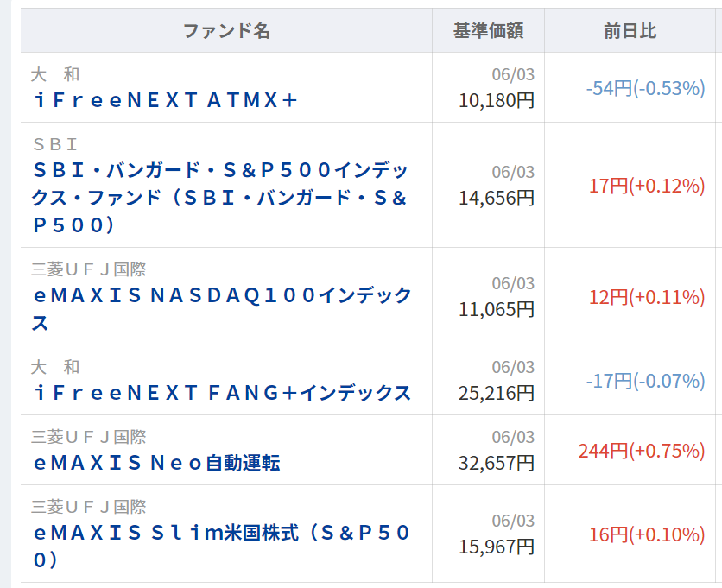The height and width of the screenshot is (588, 722).
Task: Click the -17円(-0.07%) change value
Action: pyautogui.click(x=645, y=381)
